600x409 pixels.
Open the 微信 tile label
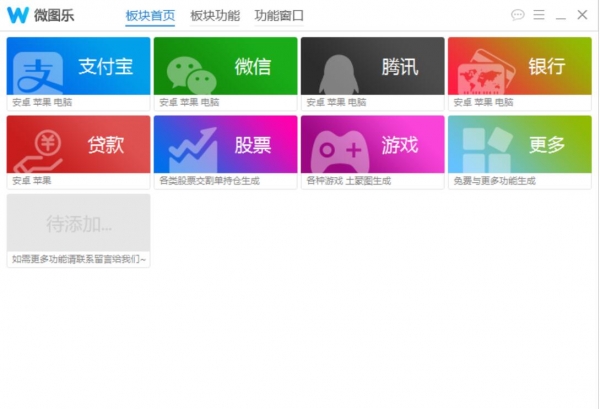(253, 66)
